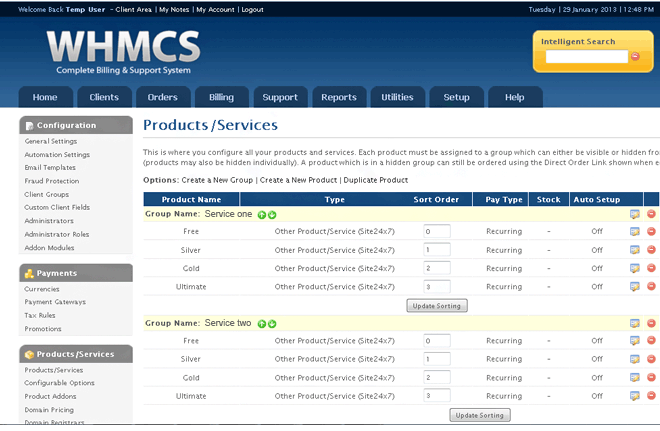Click Create a New Product link
Image resolution: width=660 pixels, height=431 pixels.
(x=298, y=180)
